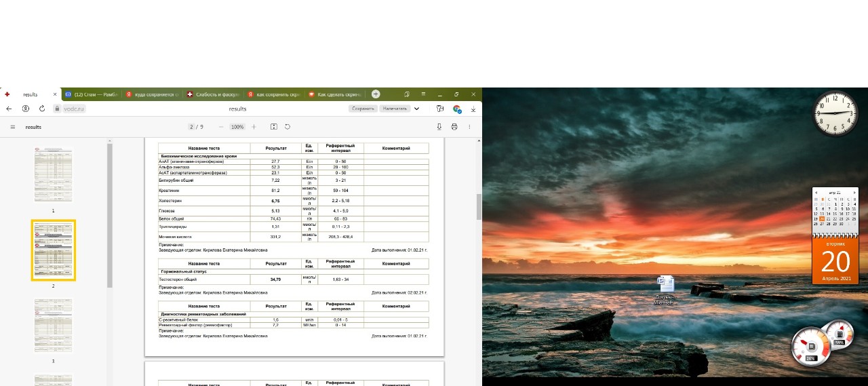
Task: Click the Напечатать button
Action: pos(394,109)
